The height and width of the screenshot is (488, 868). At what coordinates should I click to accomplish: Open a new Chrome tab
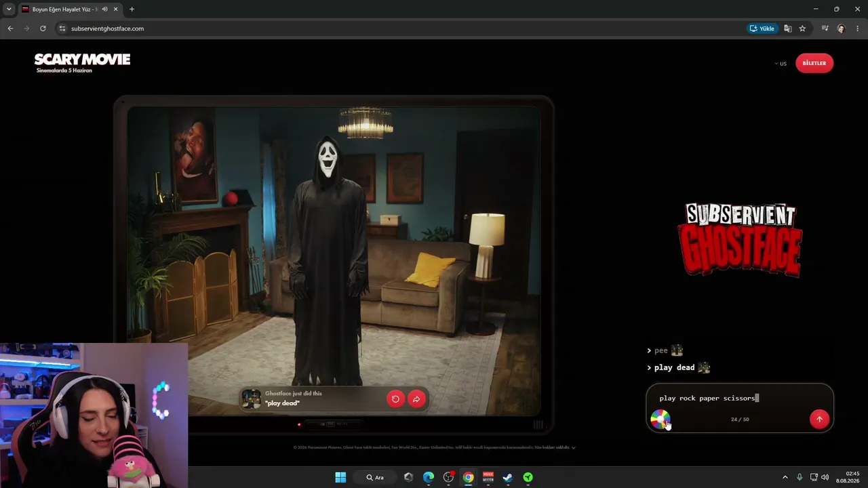tap(132, 9)
